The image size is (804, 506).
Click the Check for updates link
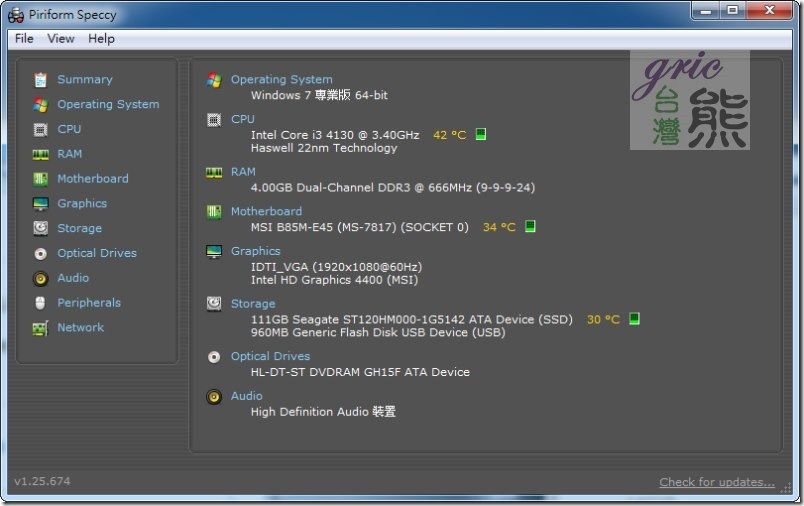pyautogui.click(x=717, y=482)
